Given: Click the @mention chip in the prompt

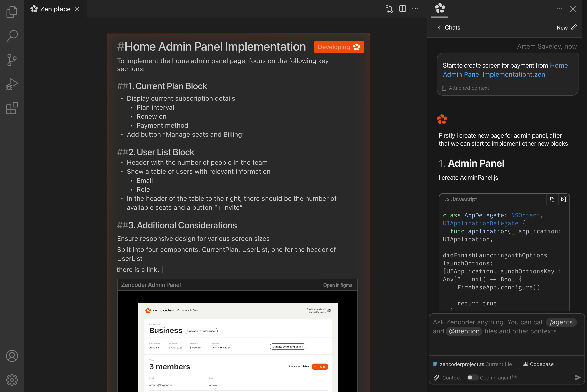Looking at the screenshot, I should point(464,331).
